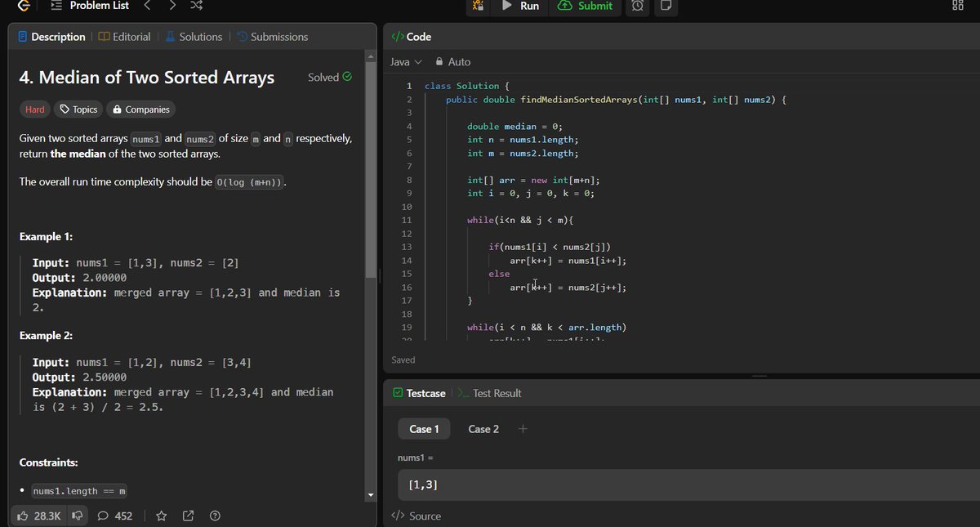
Task: Click code line 'int[] arr = new int[m+n];'
Action: (x=533, y=180)
